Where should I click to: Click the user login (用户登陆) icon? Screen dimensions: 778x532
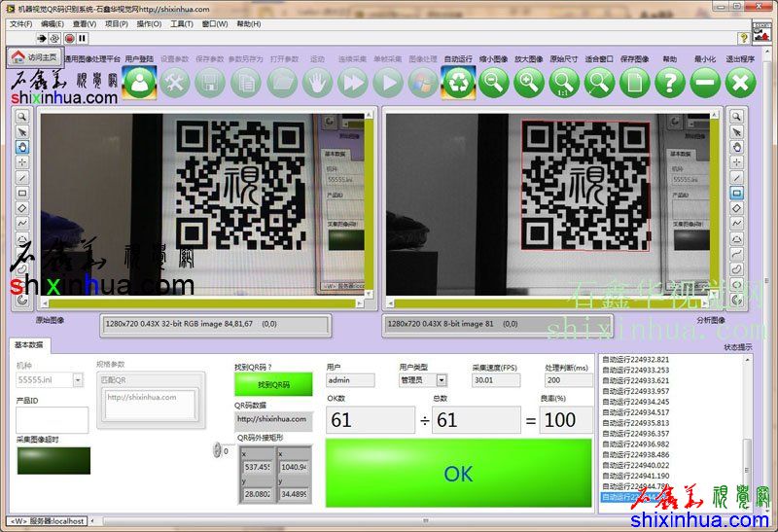[x=140, y=83]
